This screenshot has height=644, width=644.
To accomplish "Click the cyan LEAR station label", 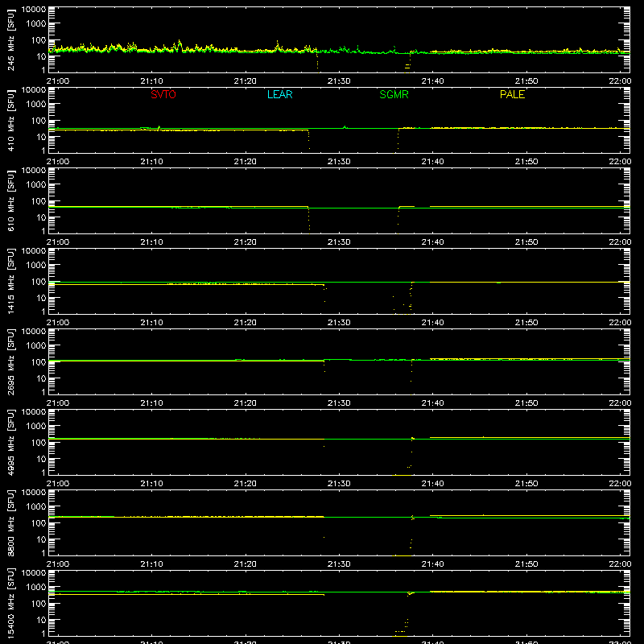I will tap(279, 94).
